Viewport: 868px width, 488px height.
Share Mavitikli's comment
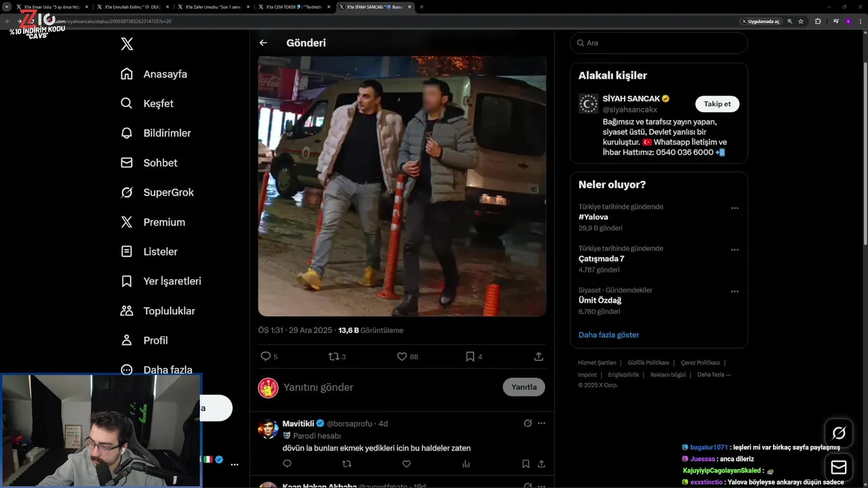[541, 464]
